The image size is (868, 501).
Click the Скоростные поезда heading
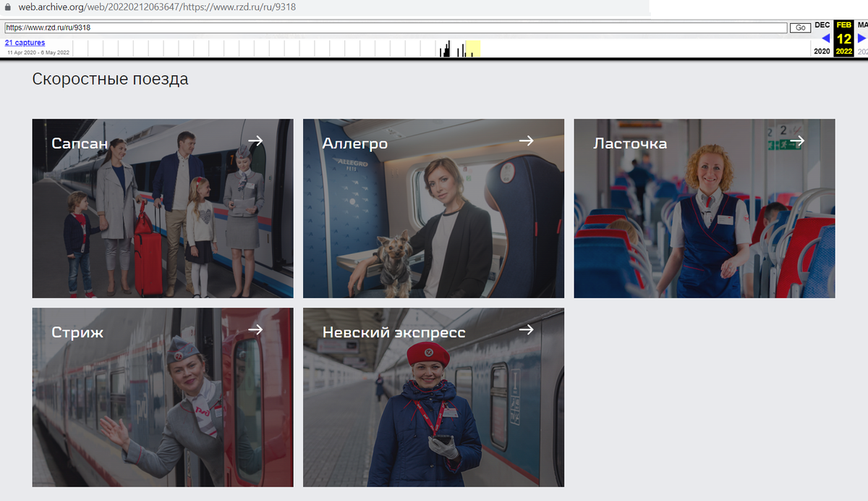point(110,79)
